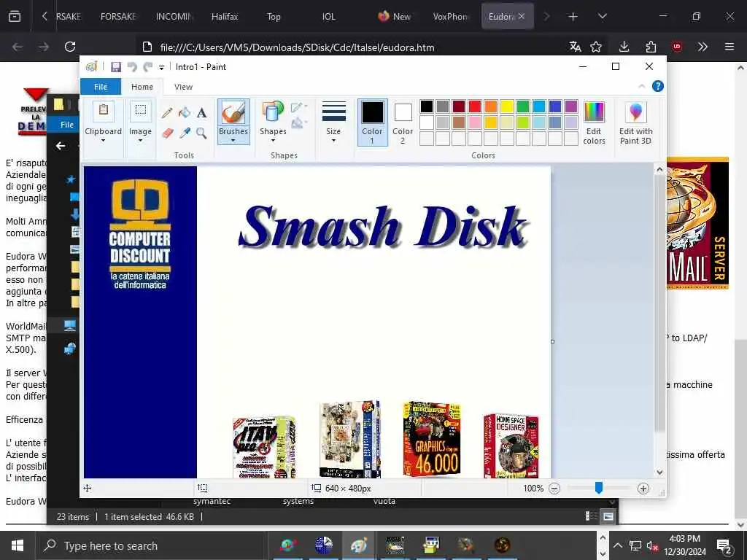Switch to the VoxPhone browser tab

[450, 16]
